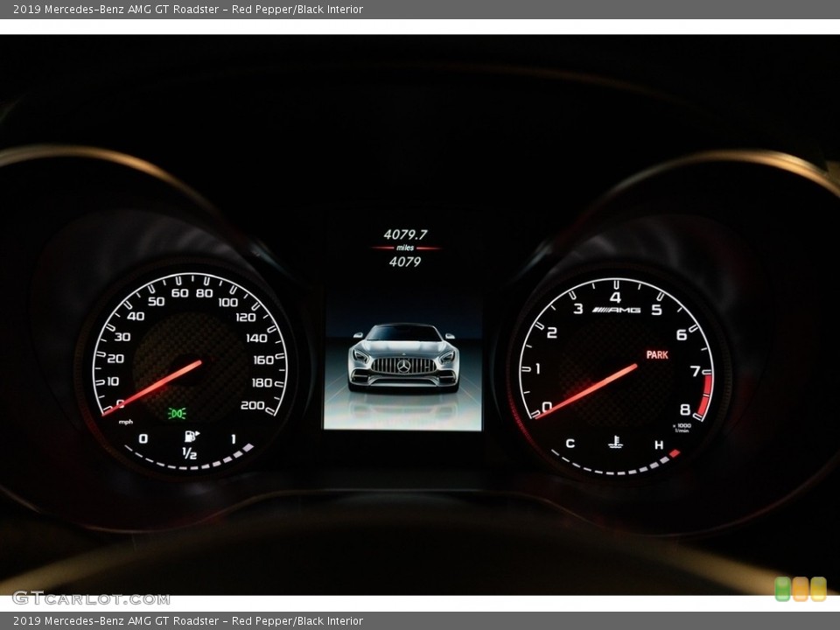Click the bottom caption title text
The height and width of the screenshot is (630, 840).
188,621
